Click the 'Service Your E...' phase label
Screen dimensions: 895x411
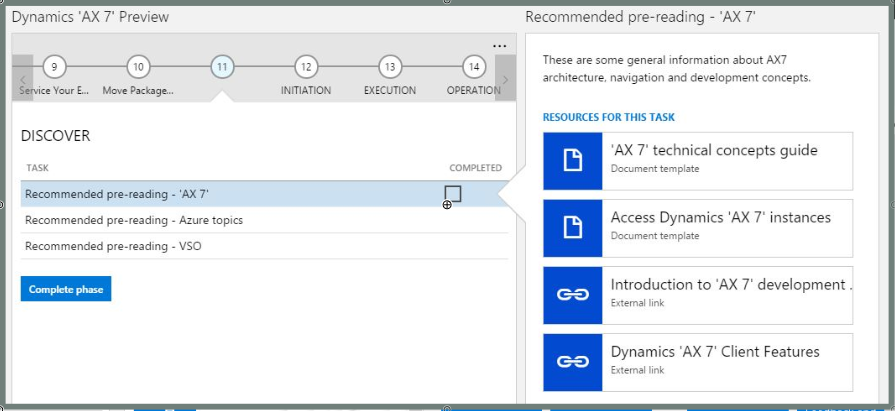tap(54, 90)
